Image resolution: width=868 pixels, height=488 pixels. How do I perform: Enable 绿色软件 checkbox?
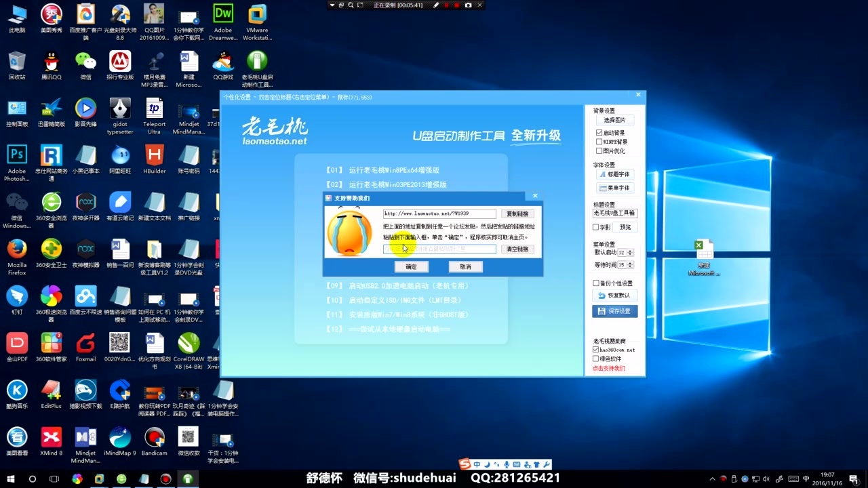tap(596, 359)
